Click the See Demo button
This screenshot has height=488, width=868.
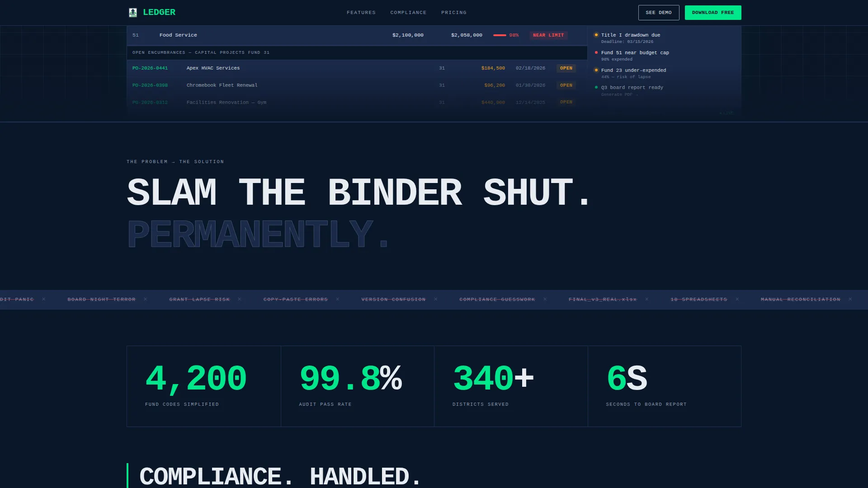(x=659, y=13)
